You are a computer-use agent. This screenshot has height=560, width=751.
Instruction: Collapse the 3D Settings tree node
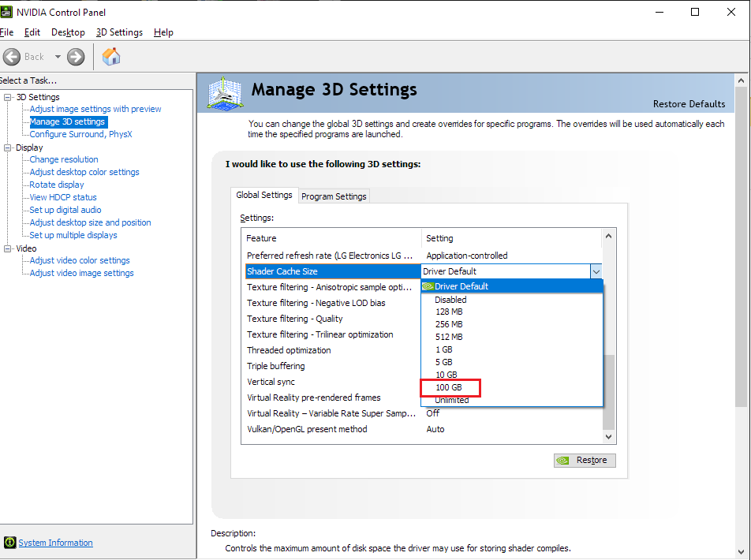click(7, 97)
